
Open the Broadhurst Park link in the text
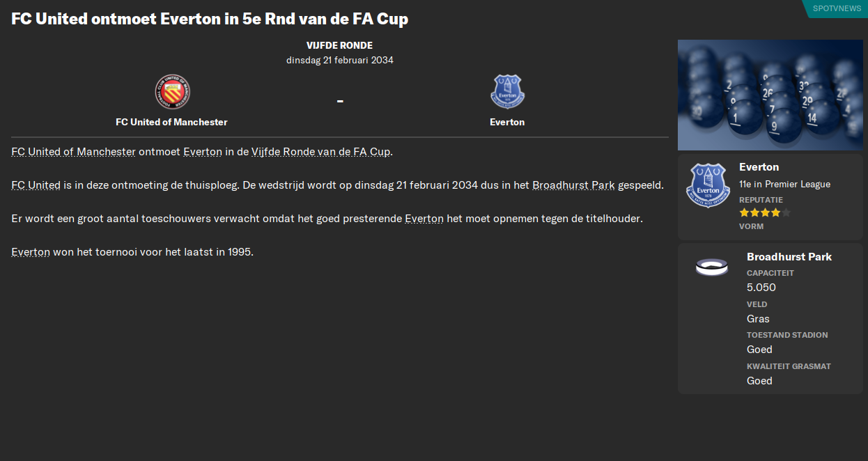click(x=574, y=185)
